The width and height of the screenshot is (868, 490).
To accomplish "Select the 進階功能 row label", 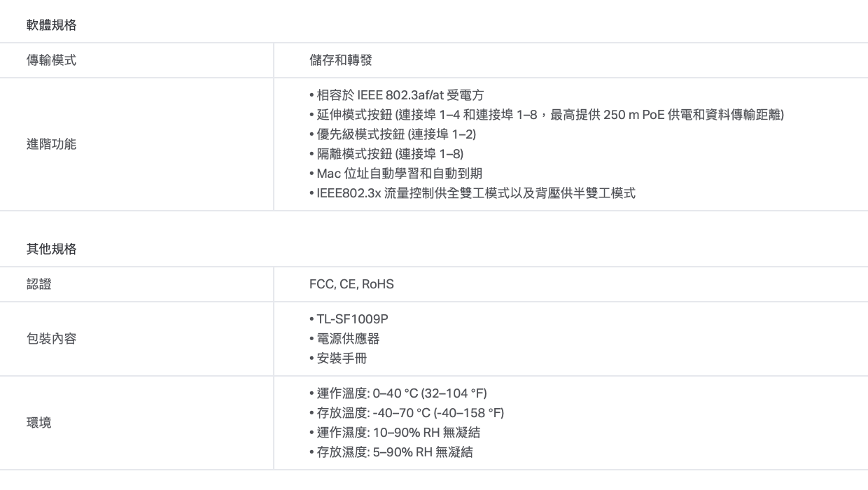I will [51, 144].
